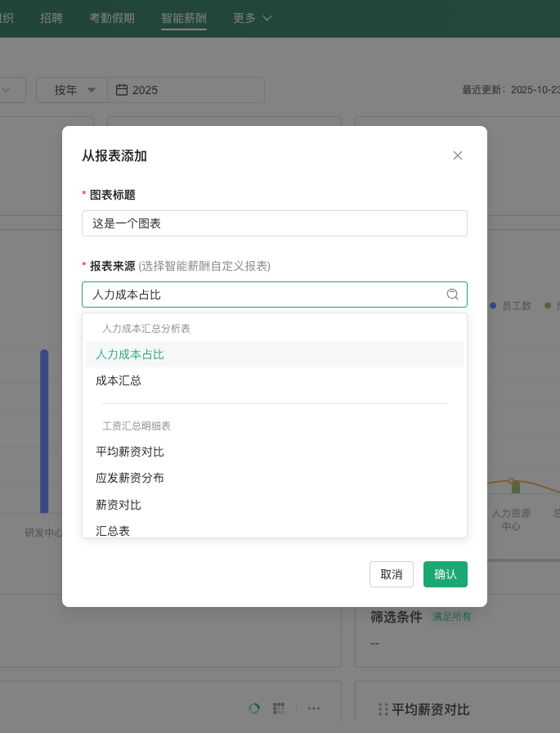Open the 按年 period dropdown
The height and width of the screenshot is (733, 560).
point(72,90)
